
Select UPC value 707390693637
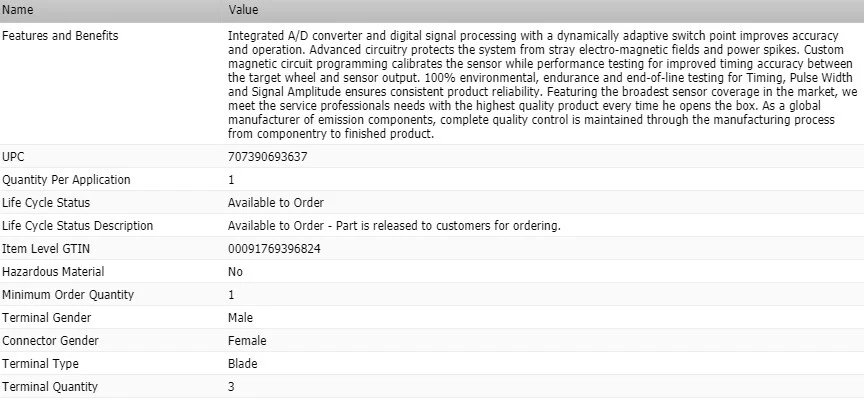point(268,157)
